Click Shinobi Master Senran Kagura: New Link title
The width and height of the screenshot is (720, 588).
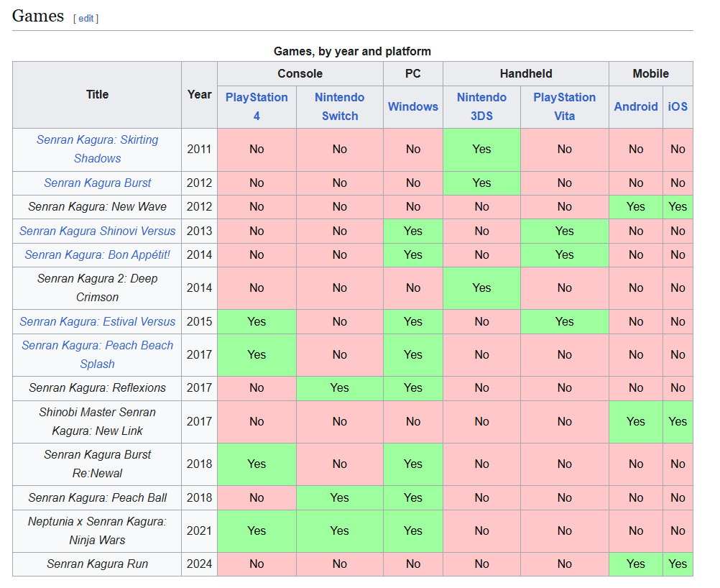tap(97, 422)
